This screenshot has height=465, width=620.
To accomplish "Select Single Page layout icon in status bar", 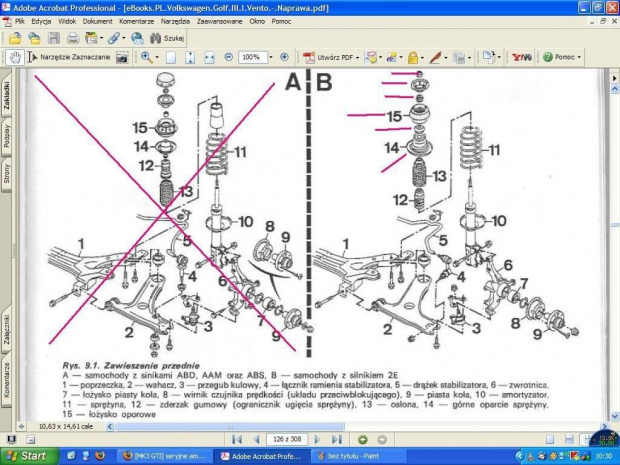I will click(550, 439).
